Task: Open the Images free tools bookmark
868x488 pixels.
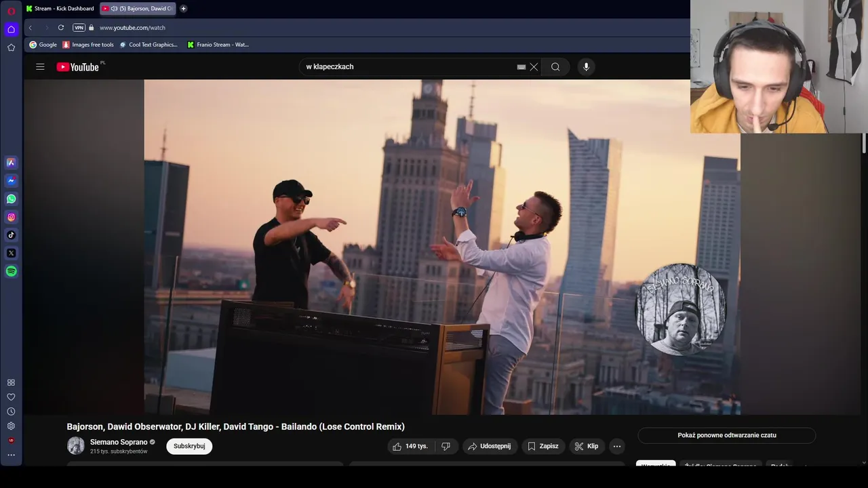Action: pyautogui.click(x=88, y=45)
